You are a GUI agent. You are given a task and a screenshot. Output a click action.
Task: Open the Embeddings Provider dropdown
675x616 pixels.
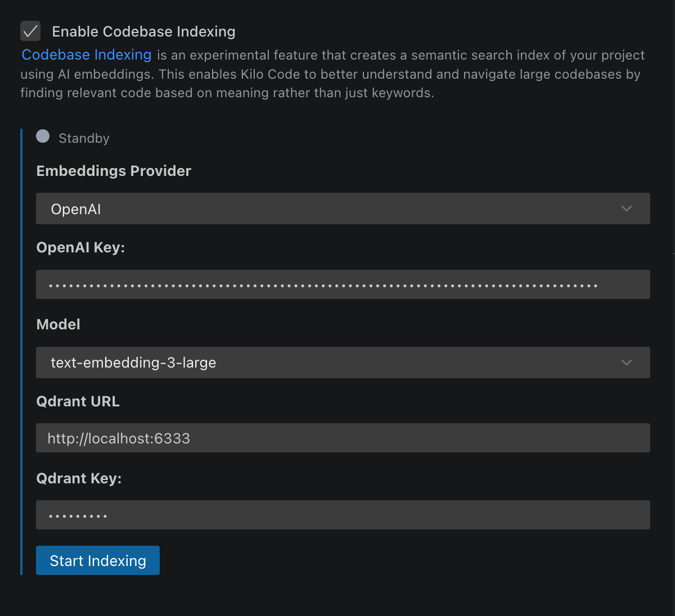[343, 209]
